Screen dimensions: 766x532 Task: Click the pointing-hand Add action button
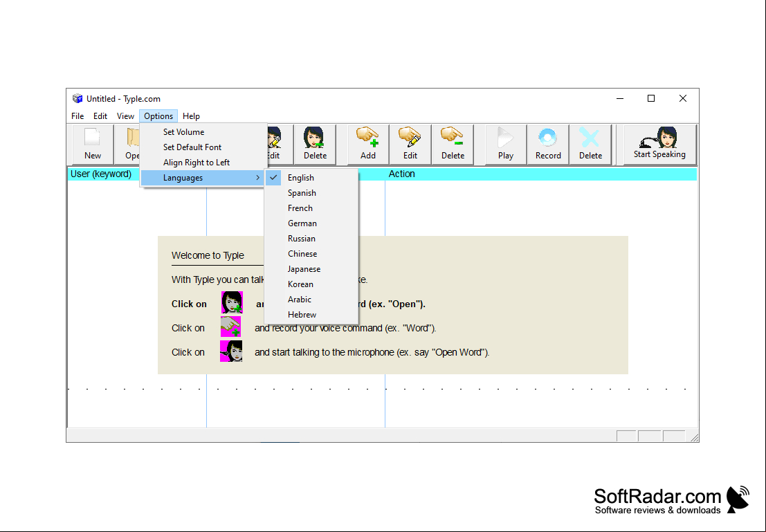coord(368,144)
